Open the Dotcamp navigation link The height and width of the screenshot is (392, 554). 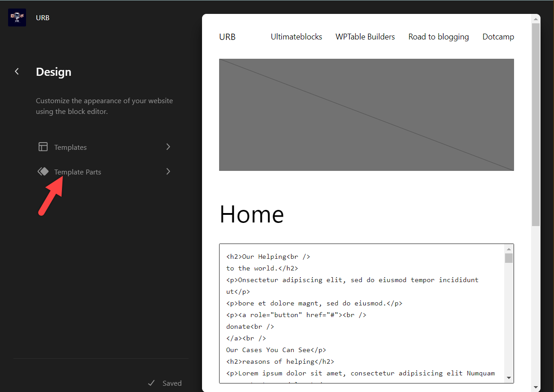[498, 37]
